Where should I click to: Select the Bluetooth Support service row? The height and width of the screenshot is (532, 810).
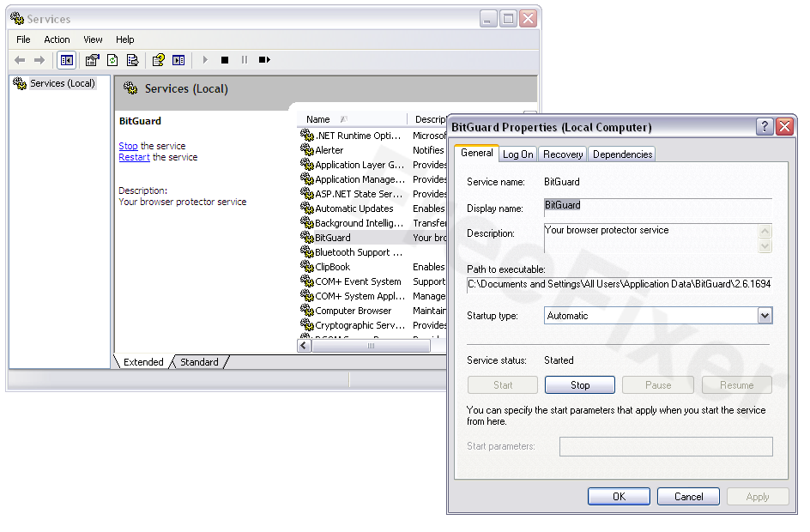[372, 252]
